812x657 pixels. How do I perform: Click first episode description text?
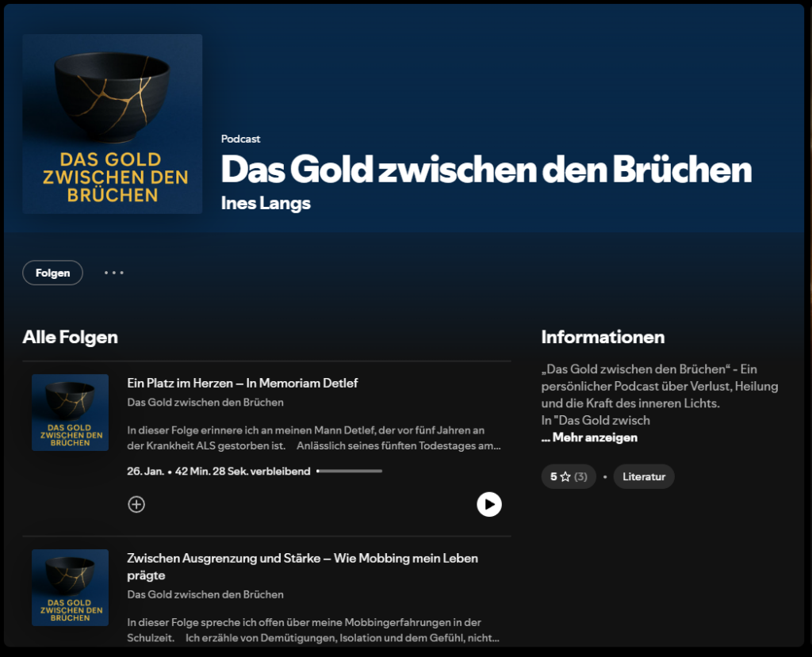pyautogui.click(x=314, y=438)
